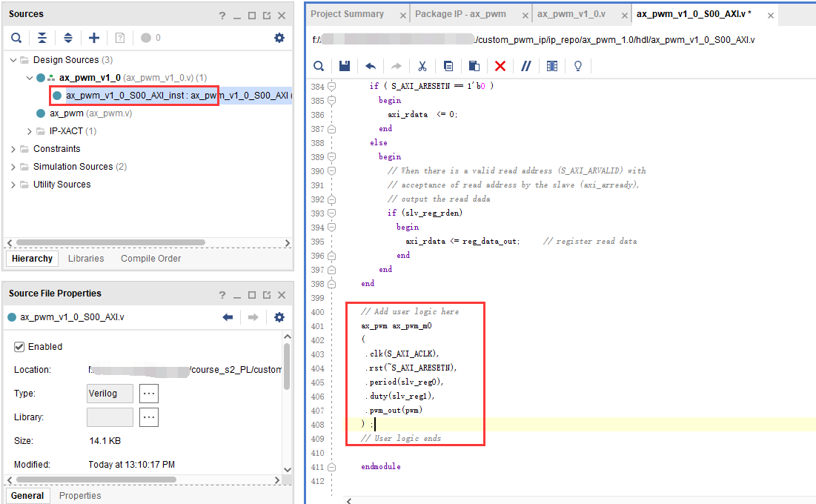Go forward in Source File Properties
This screenshot has width=816, height=504.
coord(253,317)
